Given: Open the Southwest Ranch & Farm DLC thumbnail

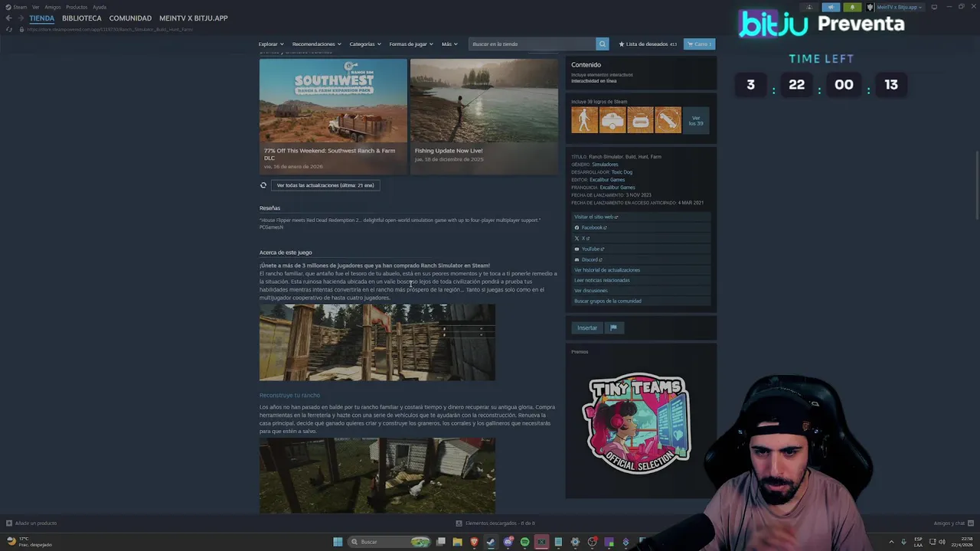Looking at the screenshot, I should (x=333, y=101).
